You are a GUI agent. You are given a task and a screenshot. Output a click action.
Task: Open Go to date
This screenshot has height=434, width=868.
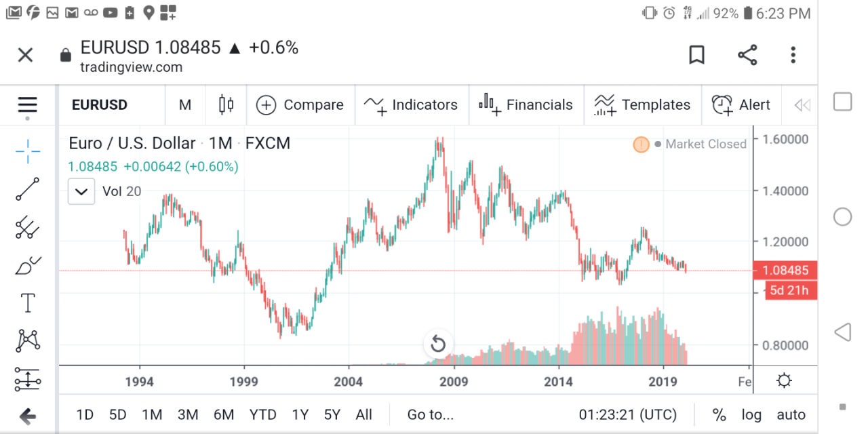[430, 415]
